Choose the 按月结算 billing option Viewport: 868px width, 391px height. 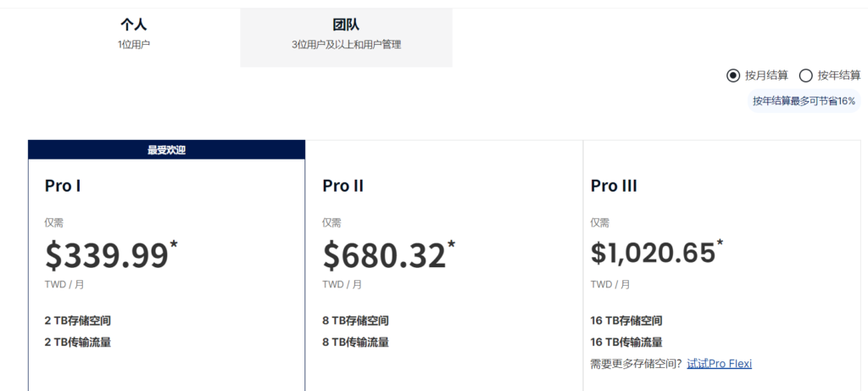coord(733,75)
